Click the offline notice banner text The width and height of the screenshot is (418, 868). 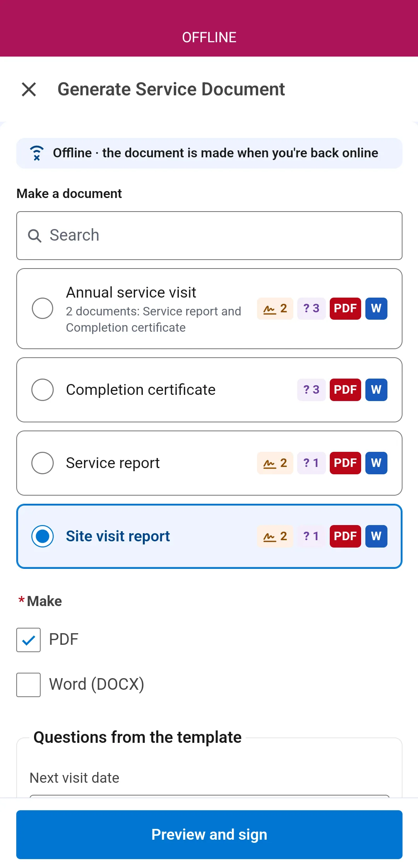tap(216, 153)
